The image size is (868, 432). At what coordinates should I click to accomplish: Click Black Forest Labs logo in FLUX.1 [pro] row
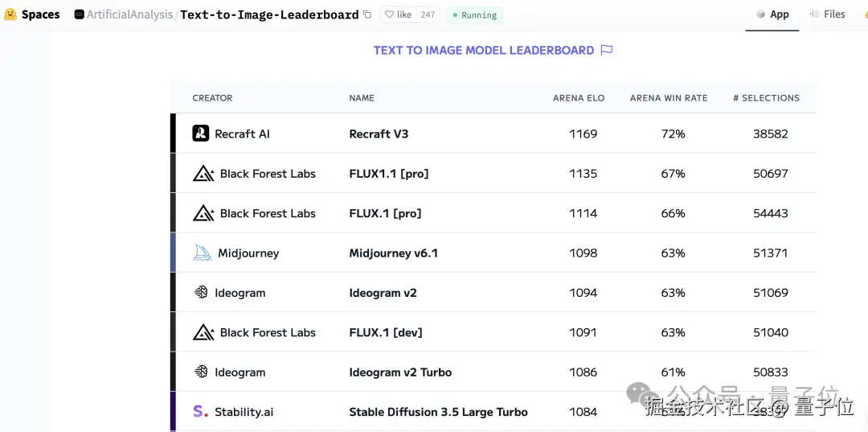click(x=203, y=213)
